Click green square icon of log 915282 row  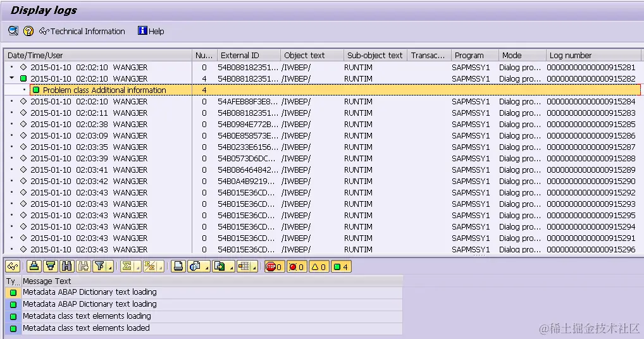click(23, 78)
